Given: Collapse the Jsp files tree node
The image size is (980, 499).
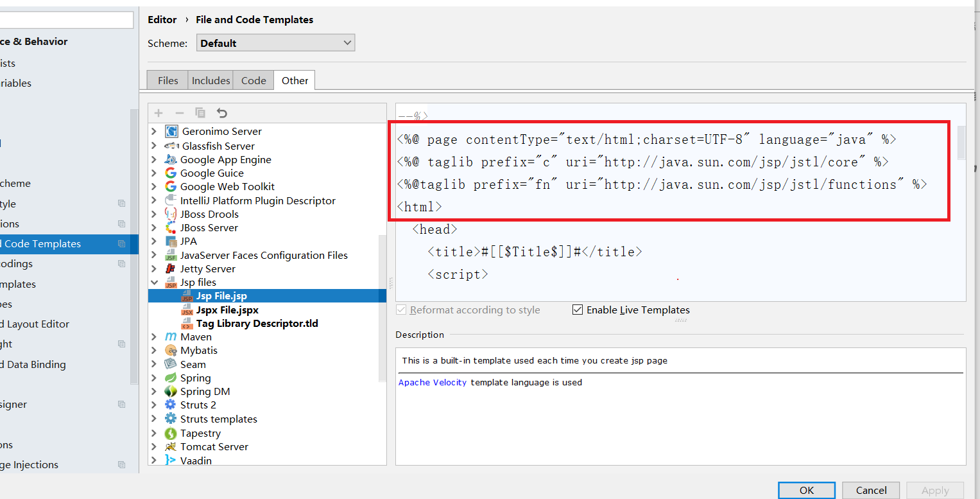Looking at the screenshot, I should [x=154, y=283].
